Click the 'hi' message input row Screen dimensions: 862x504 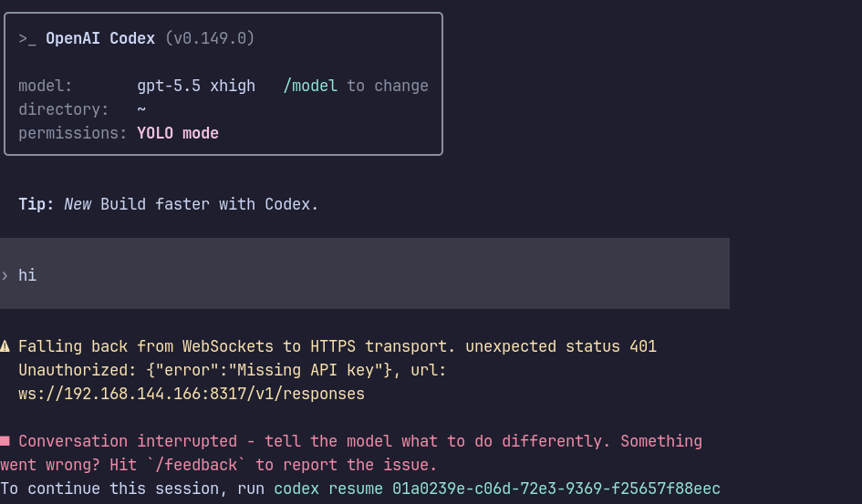click(x=365, y=273)
